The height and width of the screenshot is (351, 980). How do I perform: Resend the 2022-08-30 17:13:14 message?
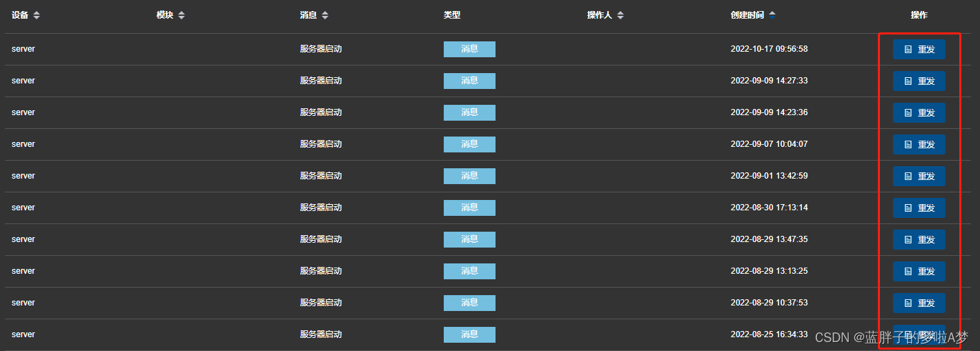919,208
